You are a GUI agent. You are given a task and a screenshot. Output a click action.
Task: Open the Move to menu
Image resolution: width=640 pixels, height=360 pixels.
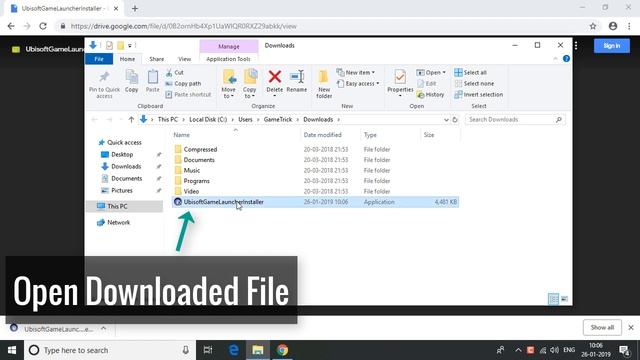[229, 84]
